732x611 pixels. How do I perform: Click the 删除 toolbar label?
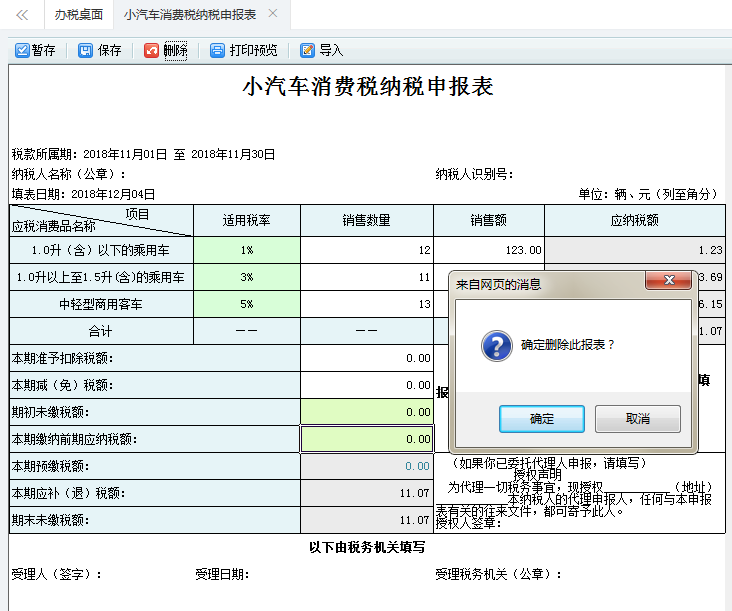[x=176, y=50]
